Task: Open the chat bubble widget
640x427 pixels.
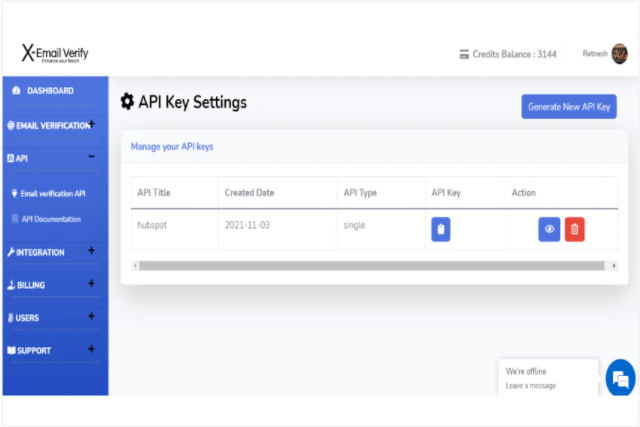Action: (620, 378)
